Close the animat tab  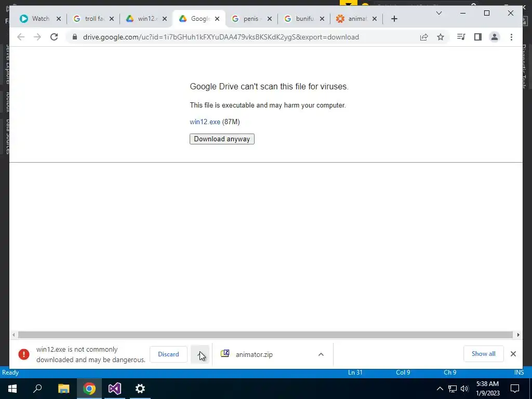375,19
